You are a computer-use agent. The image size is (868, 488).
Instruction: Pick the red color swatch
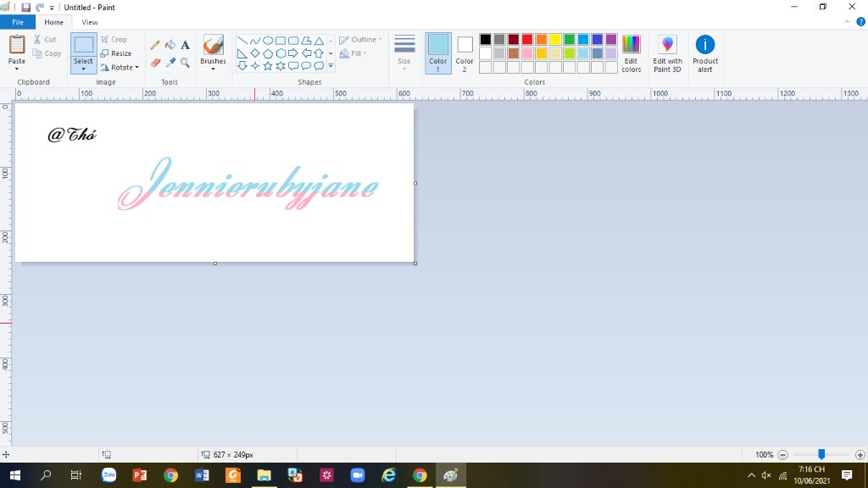pos(527,39)
